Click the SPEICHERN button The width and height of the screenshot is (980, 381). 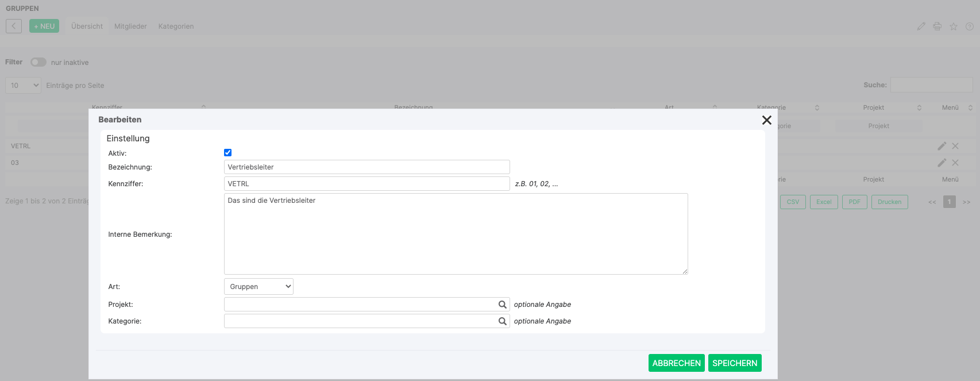click(x=735, y=363)
